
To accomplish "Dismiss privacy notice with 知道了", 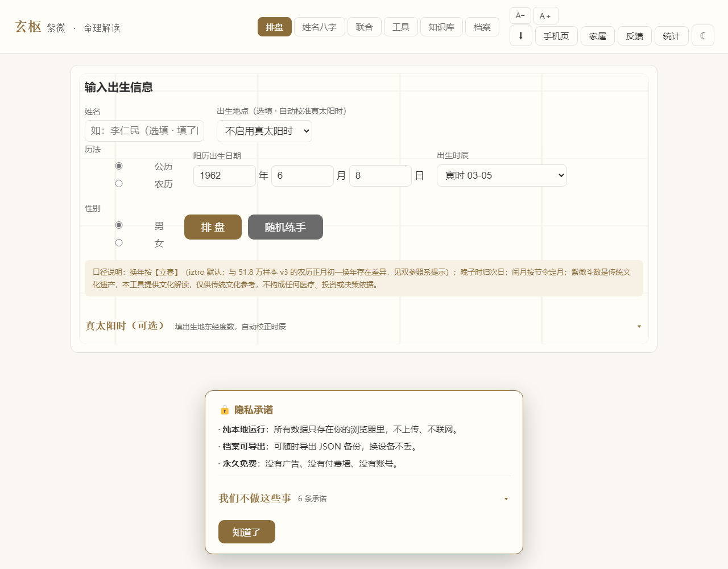I will click(x=247, y=532).
